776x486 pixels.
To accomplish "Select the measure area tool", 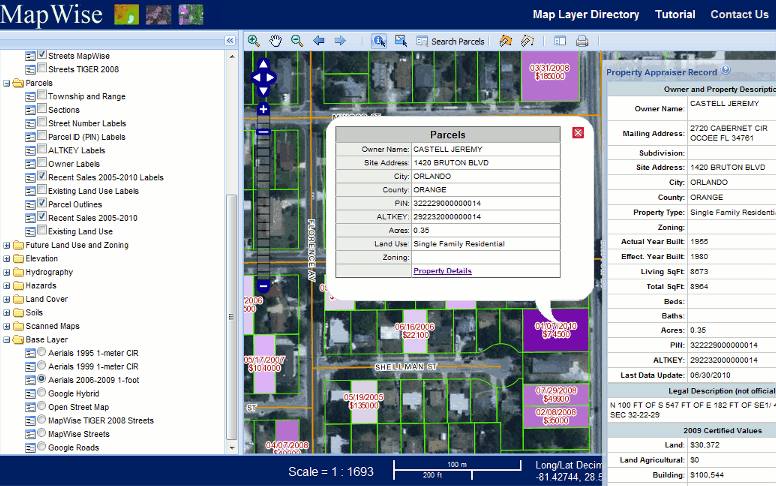I will (505, 41).
